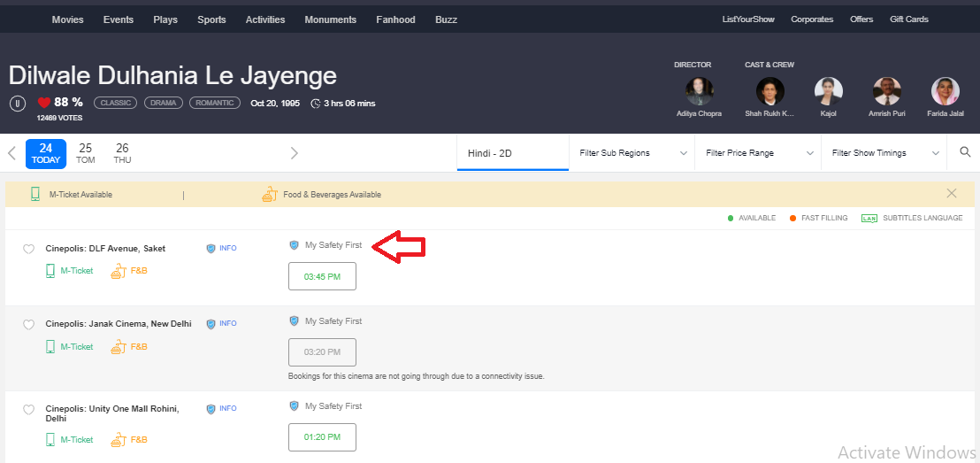Image resolution: width=980 pixels, height=463 pixels.
Task: Click My Safety First shield for Unity One Mall
Action: (294, 406)
